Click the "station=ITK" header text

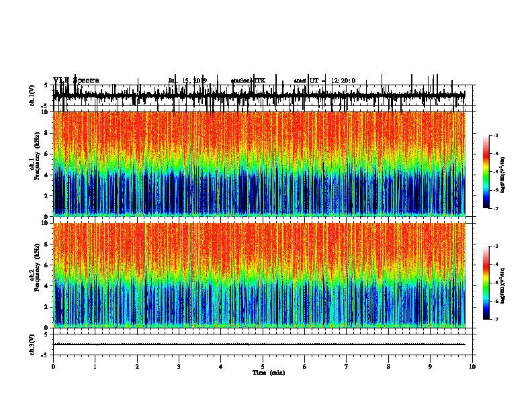point(248,81)
